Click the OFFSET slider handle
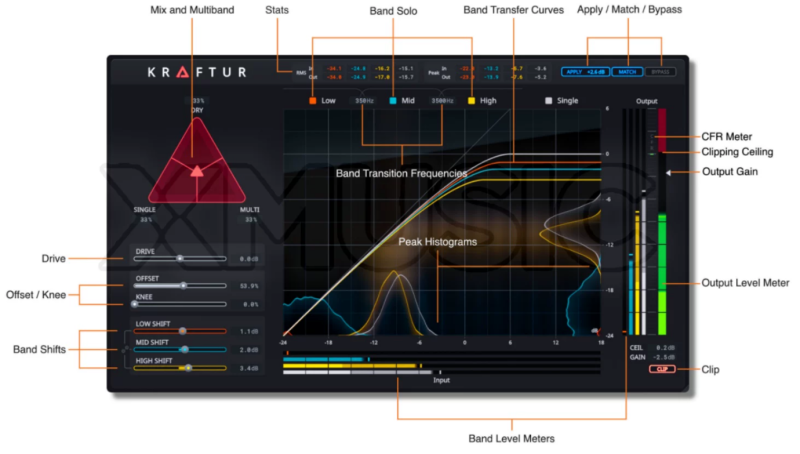 [x=183, y=286]
